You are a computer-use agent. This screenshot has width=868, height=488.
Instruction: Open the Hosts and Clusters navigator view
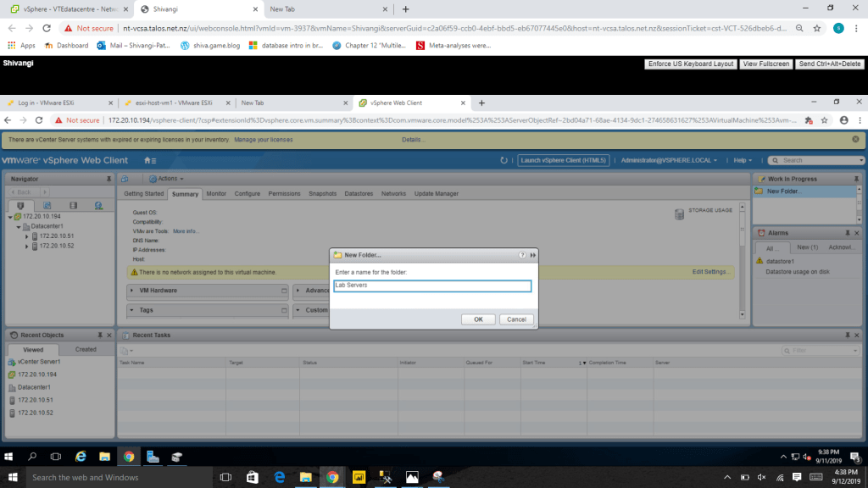tap(20, 205)
